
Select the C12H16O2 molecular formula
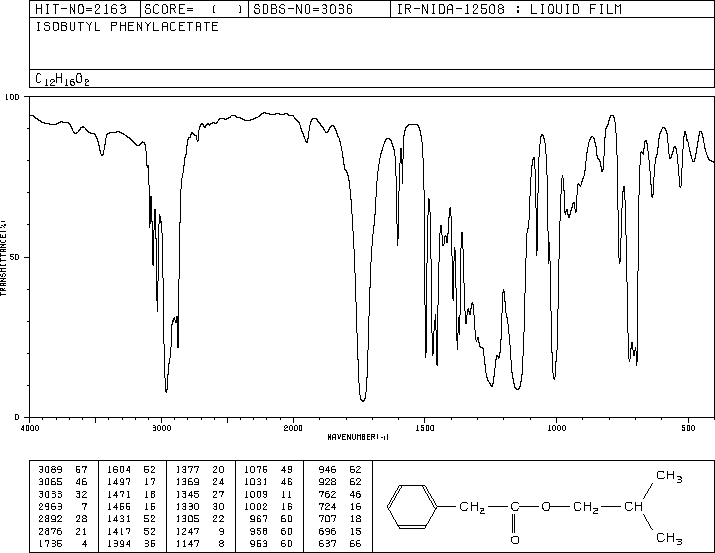[x=62, y=79]
